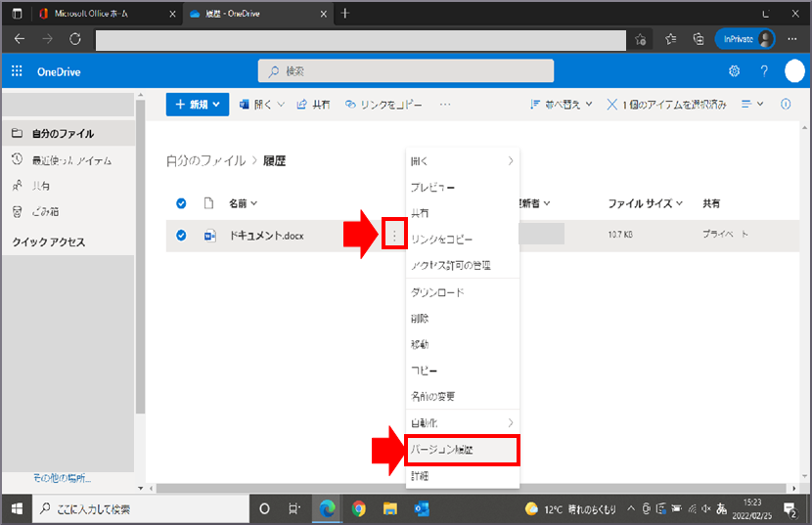This screenshot has width=812, height=525.
Task: Open OneDrive settings gear
Action: [x=734, y=71]
